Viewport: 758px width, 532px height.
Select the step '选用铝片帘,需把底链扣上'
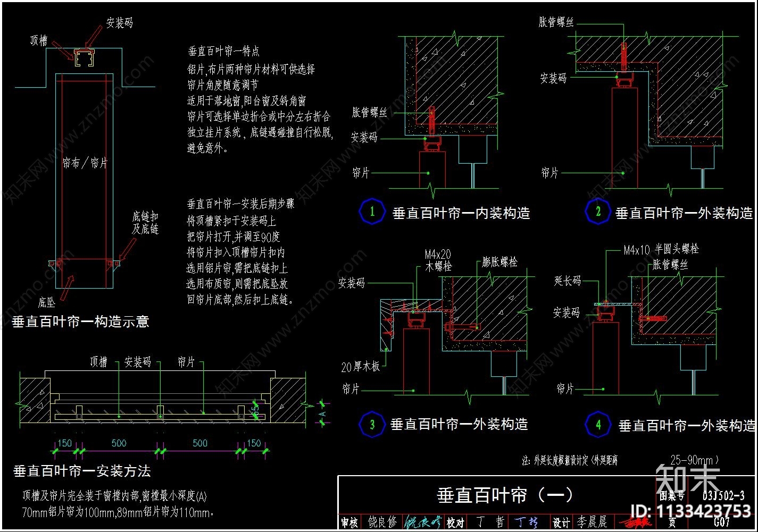pos(237,268)
